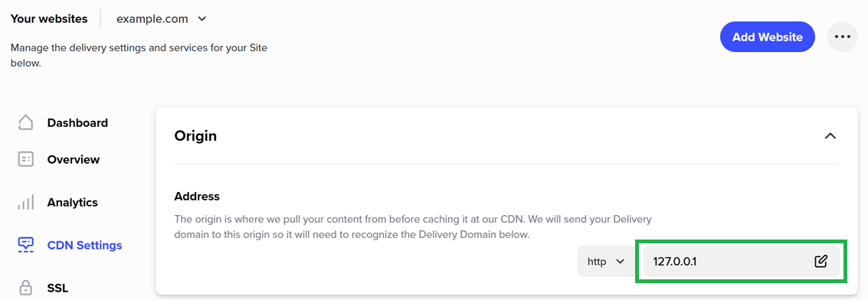Go to the Dashboard menu item
Viewport: 868px width, 300px height.
tap(77, 122)
